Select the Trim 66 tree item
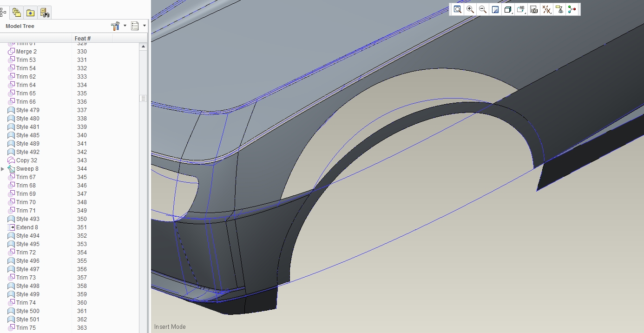Image resolution: width=644 pixels, height=333 pixels. coord(26,102)
